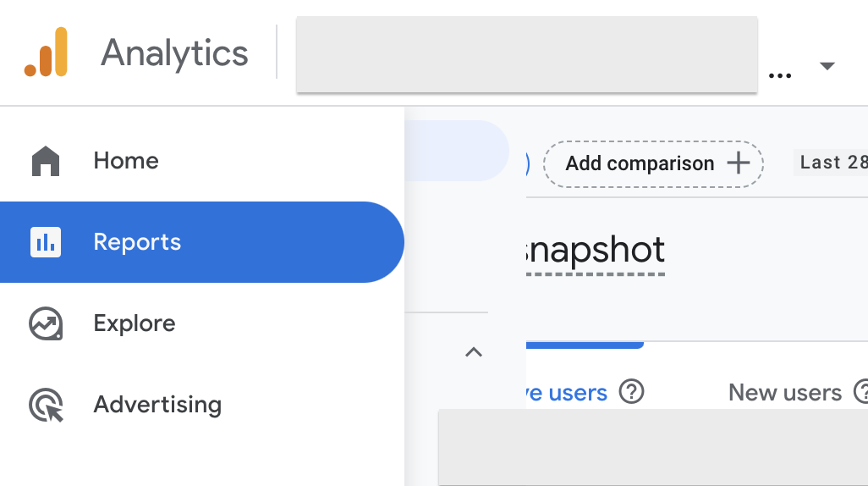
Task: Click the help icon beside Active users
Action: (x=632, y=392)
